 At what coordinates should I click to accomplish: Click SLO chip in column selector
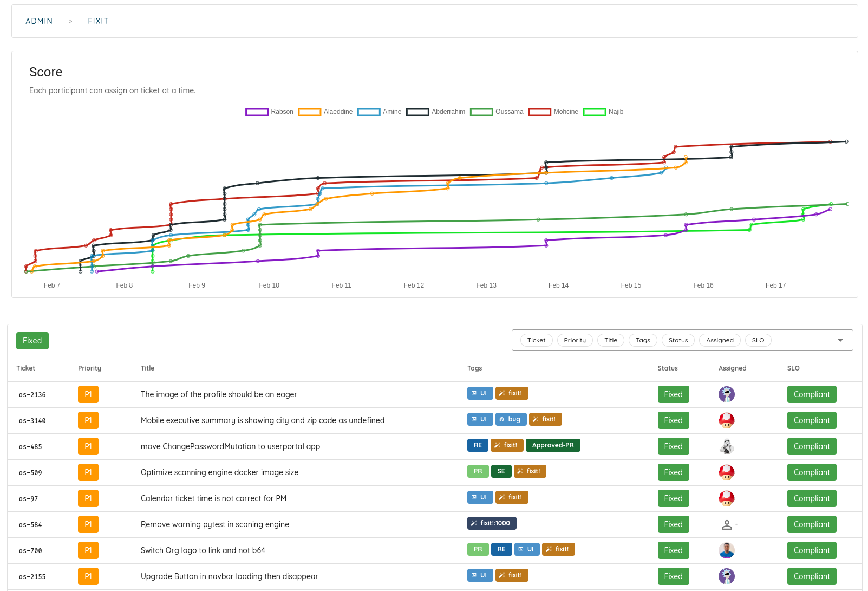click(758, 340)
